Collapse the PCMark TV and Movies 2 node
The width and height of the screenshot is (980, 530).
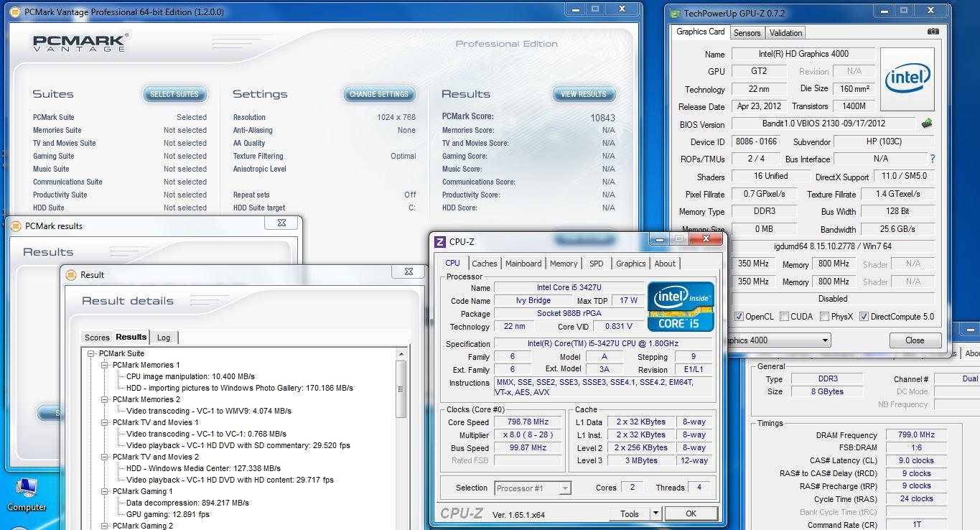[105, 457]
